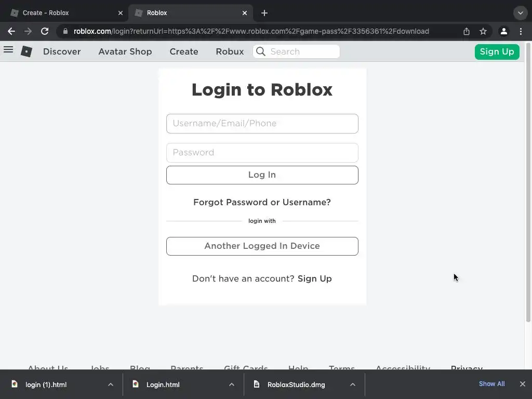Open a new tab with the plus icon
This screenshot has height=399, width=532.
[x=264, y=13]
